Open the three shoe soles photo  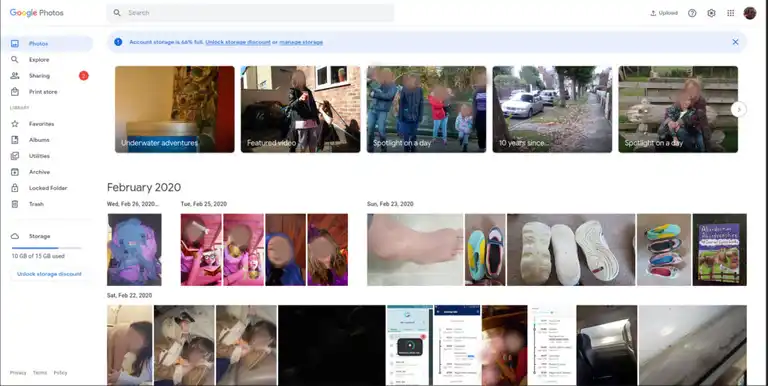[x=571, y=249]
